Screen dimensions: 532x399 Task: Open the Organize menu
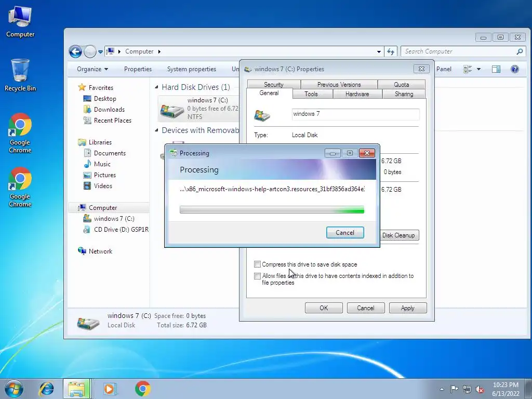pos(92,69)
